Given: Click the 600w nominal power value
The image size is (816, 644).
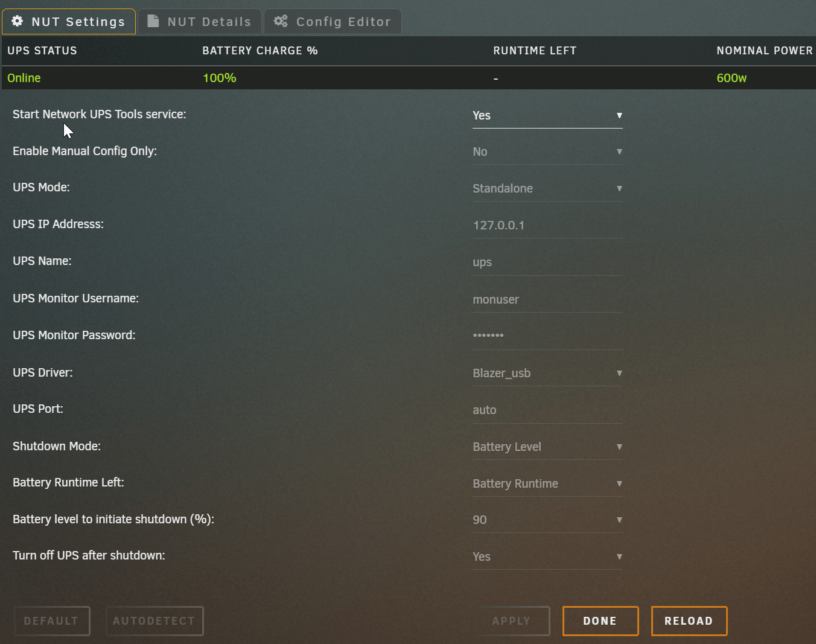Looking at the screenshot, I should (732, 78).
